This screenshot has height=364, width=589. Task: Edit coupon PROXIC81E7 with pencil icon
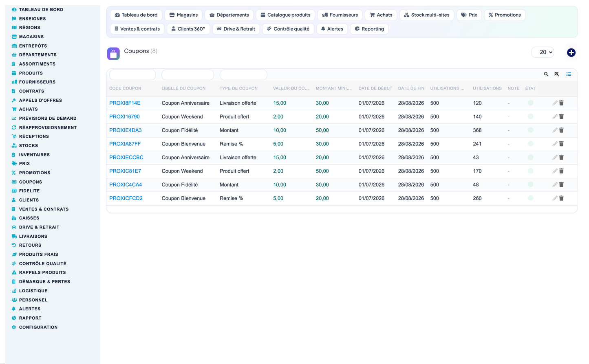(x=555, y=171)
